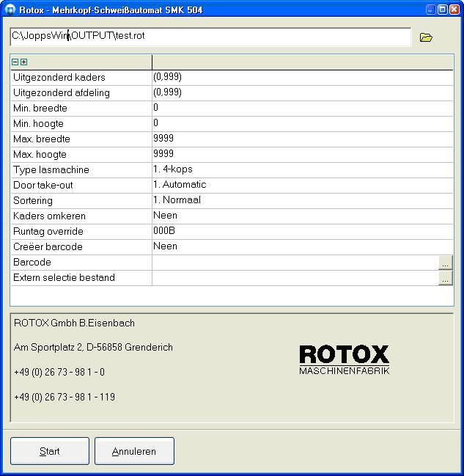Select the Kaders omkeren label

pyautogui.click(x=49, y=216)
